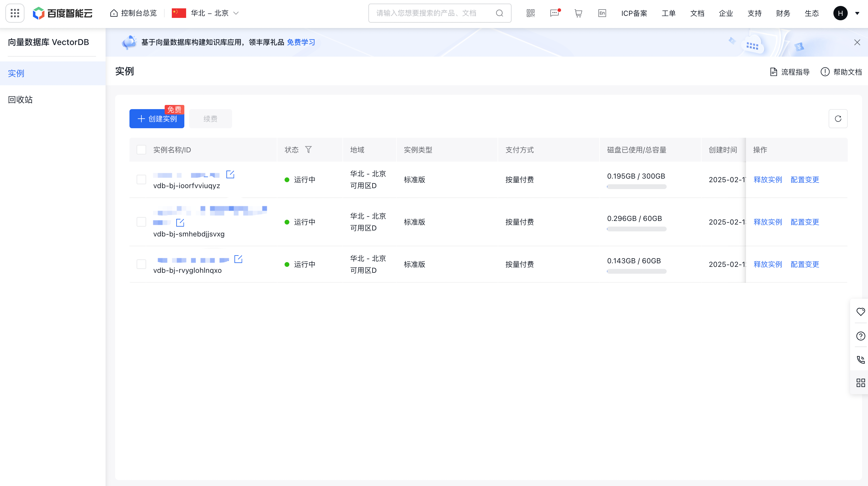Screen dimensions: 868x486
Task: Click instance ID vdb-bj-ioorfvviuqyz
Action: point(187,185)
